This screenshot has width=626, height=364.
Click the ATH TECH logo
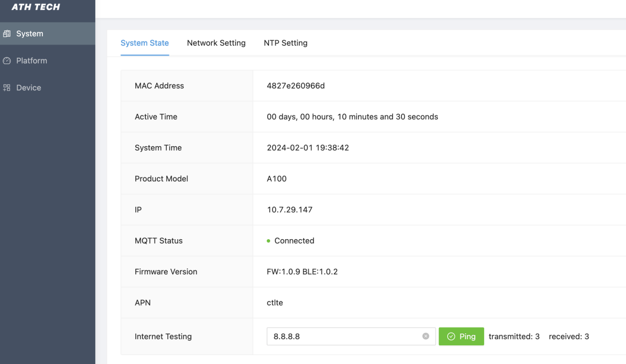[x=36, y=7]
